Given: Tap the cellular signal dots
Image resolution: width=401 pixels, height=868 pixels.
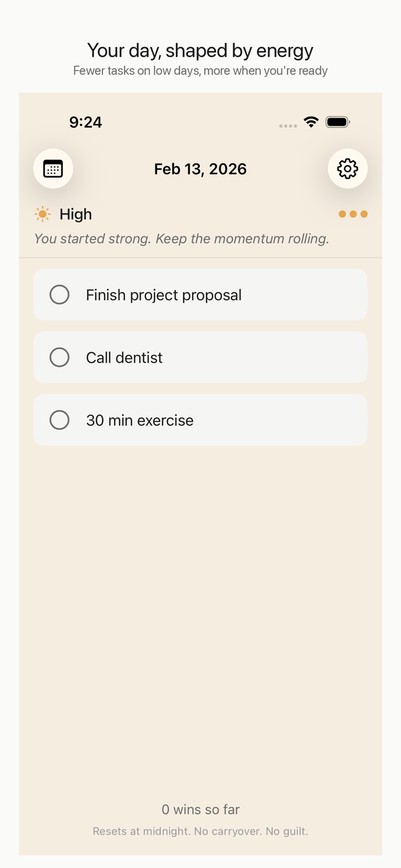Looking at the screenshot, I should click(x=288, y=126).
